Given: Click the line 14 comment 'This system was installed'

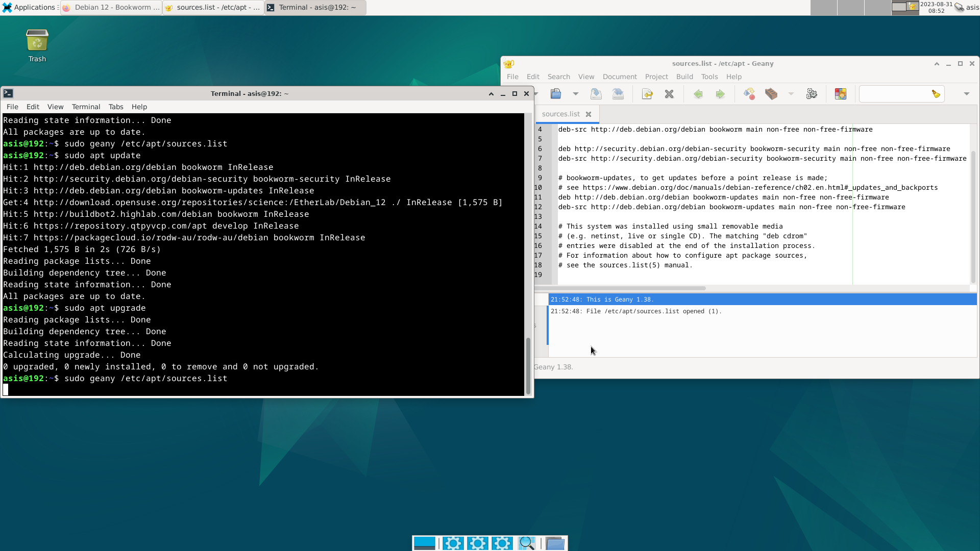Looking at the screenshot, I should pos(670,227).
